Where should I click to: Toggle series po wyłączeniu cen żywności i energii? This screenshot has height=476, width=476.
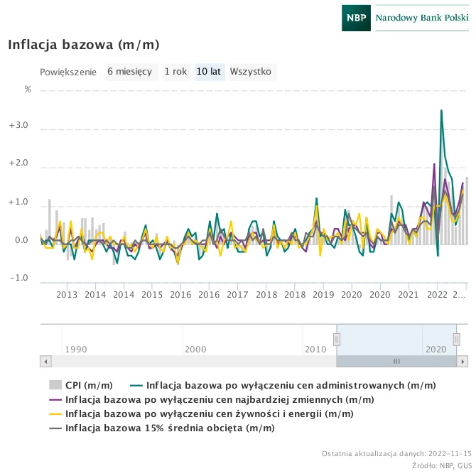[x=209, y=413]
